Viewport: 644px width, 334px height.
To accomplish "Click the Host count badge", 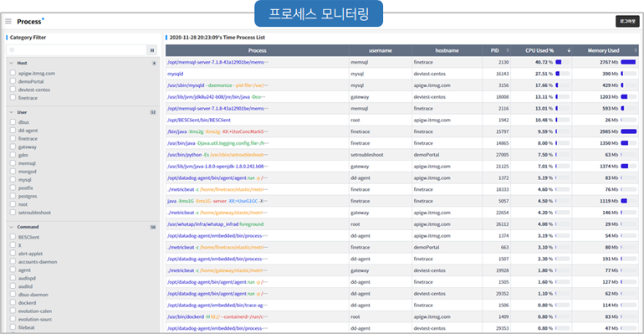I will pos(154,64).
